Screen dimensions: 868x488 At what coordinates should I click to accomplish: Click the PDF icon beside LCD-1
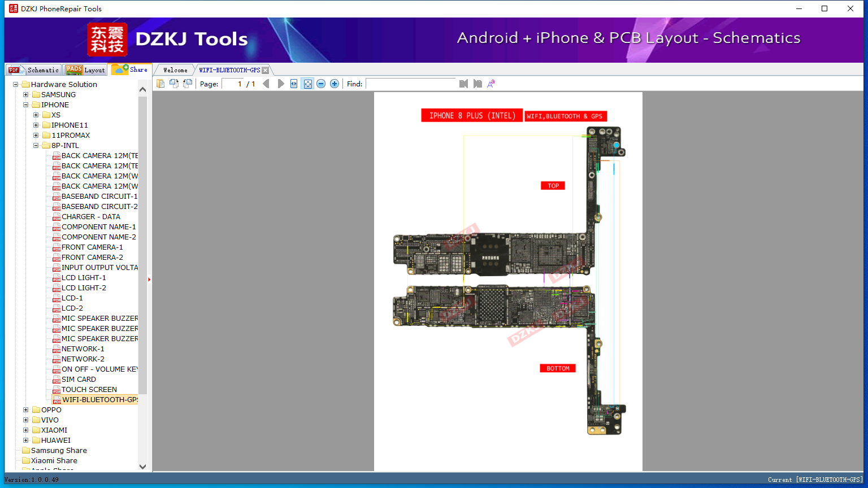point(57,298)
